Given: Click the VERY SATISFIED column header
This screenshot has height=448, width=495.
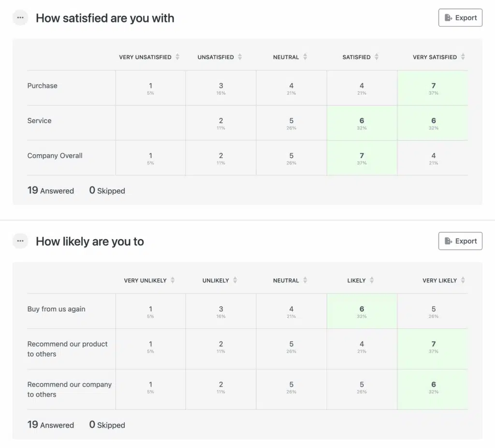Looking at the screenshot, I should [x=435, y=57].
